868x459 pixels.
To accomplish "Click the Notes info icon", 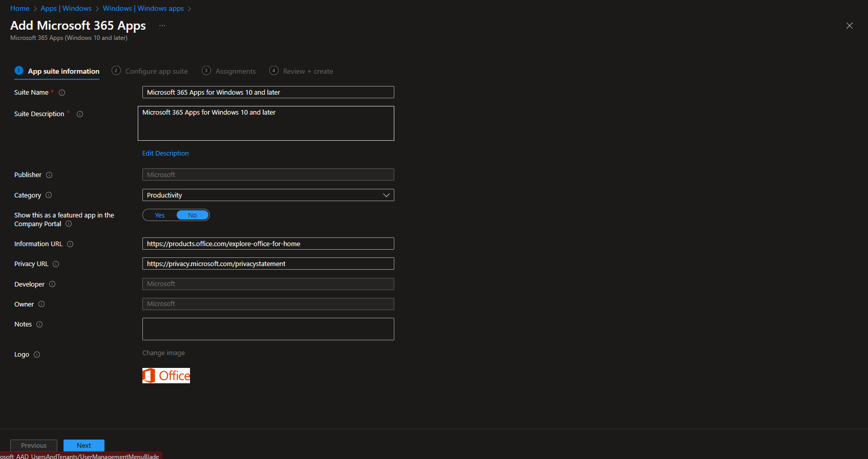I will coord(39,324).
